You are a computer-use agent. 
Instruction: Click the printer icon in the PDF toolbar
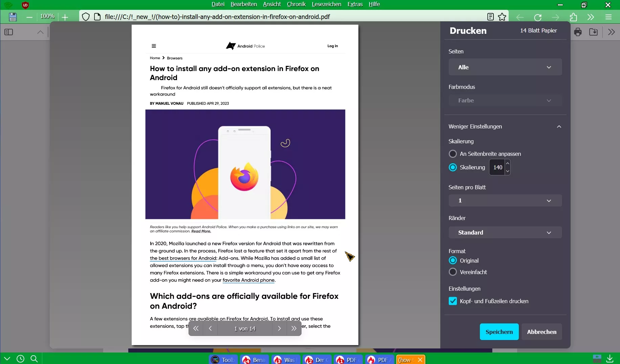pyautogui.click(x=578, y=32)
